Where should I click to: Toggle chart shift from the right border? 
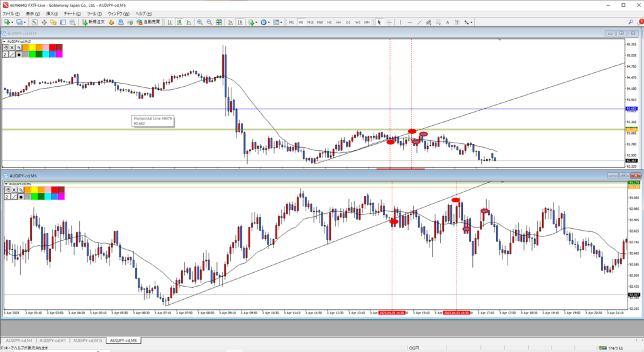[240, 22]
